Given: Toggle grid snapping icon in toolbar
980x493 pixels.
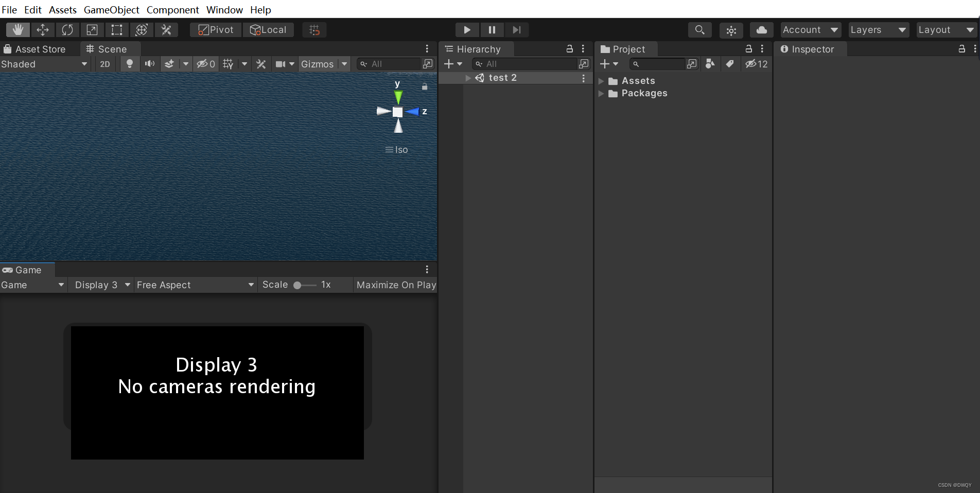Looking at the screenshot, I should point(314,30).
